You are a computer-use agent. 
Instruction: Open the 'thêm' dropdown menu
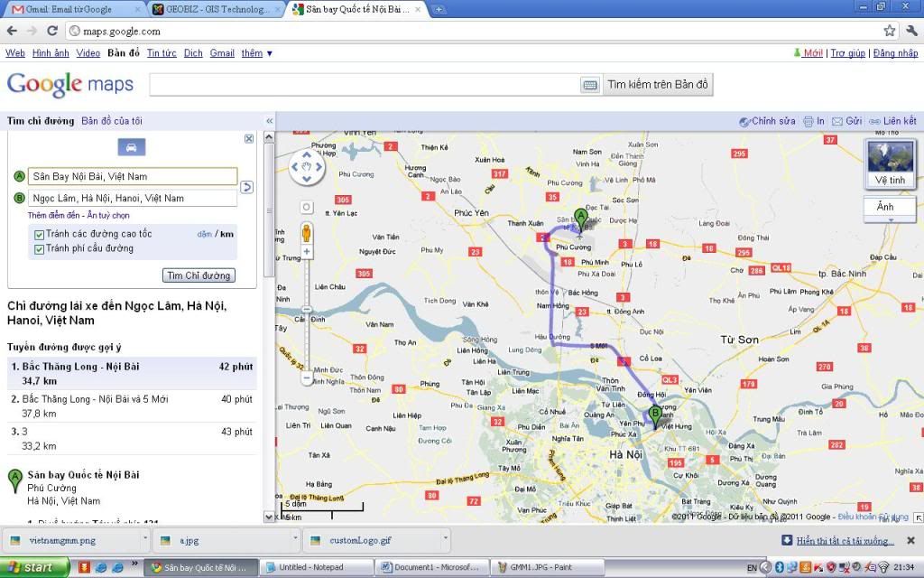coord(256,53)
